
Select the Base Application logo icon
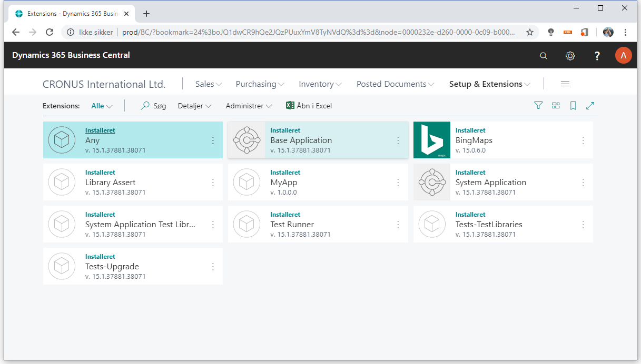(246, 140)
